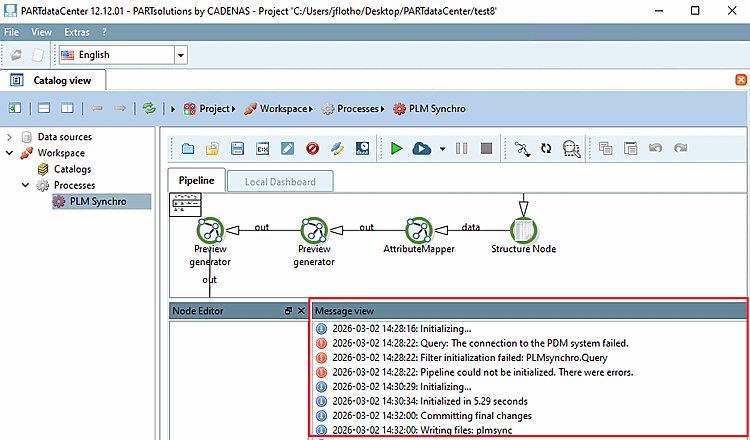The image size is (750, 440).
Task: Click the cloud run icon
Action: [421, 149]
